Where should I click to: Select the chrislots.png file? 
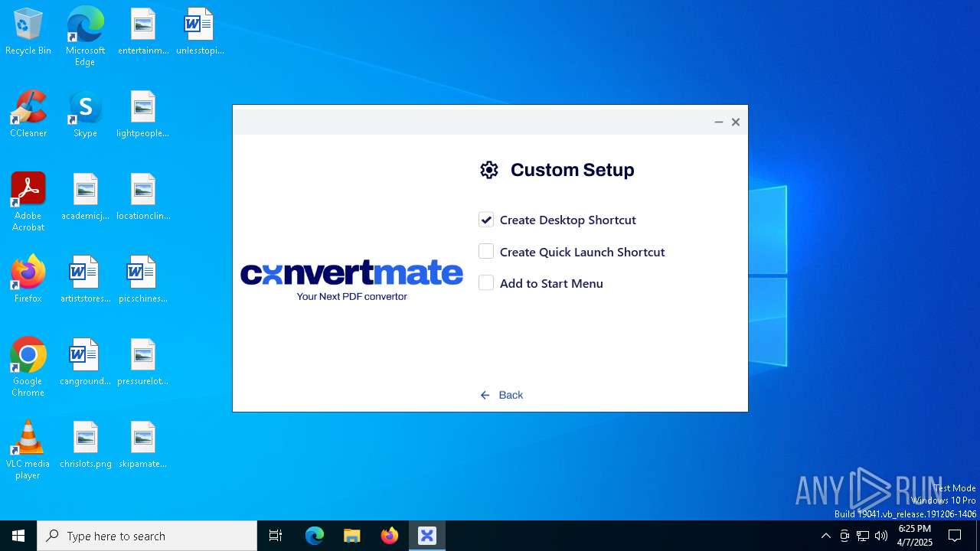click(85, 445)
